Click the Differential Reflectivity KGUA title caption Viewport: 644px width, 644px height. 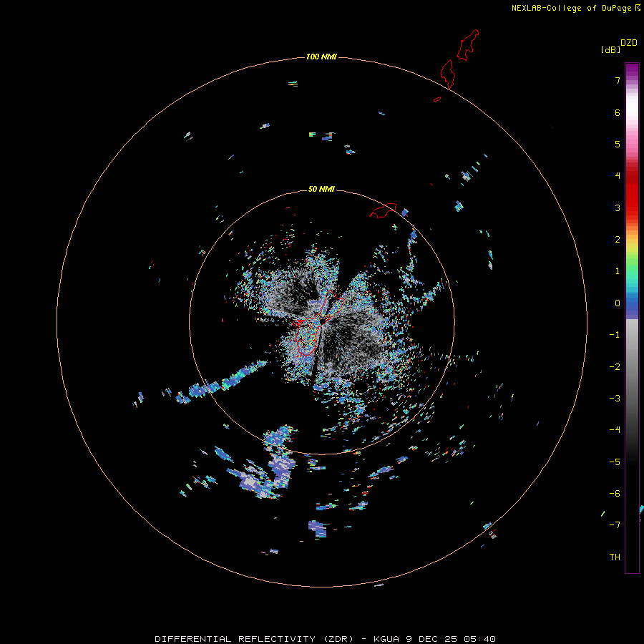(x=325, y=639)
